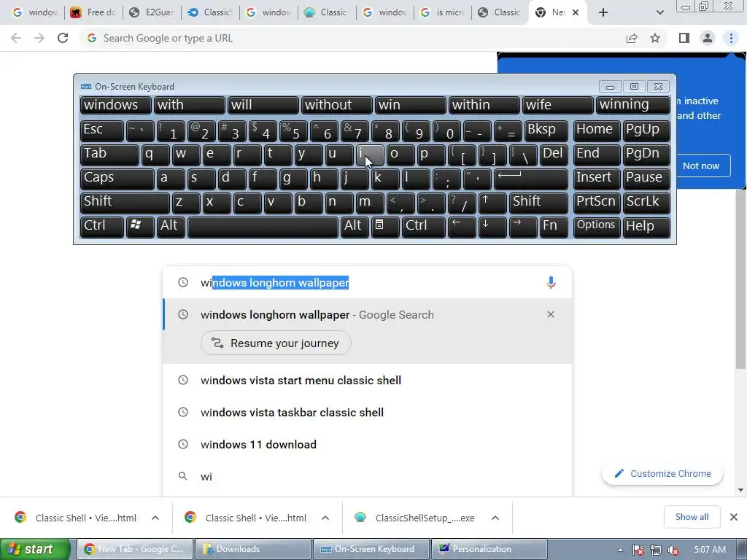
Task: Switch to the Free do... browser tab
Action: [x=93, y=12]
